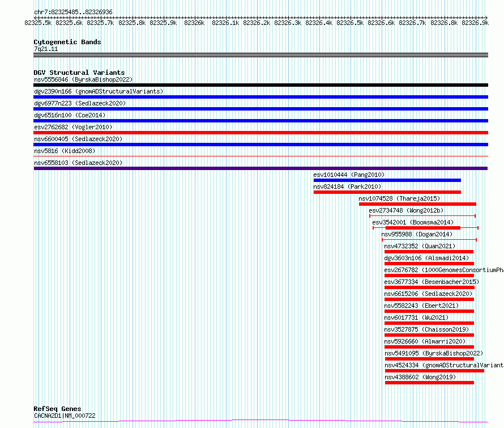
Task: Click the nsv5556846 (ByrskaBishop2022) variant label
Action: click(83, 79)
